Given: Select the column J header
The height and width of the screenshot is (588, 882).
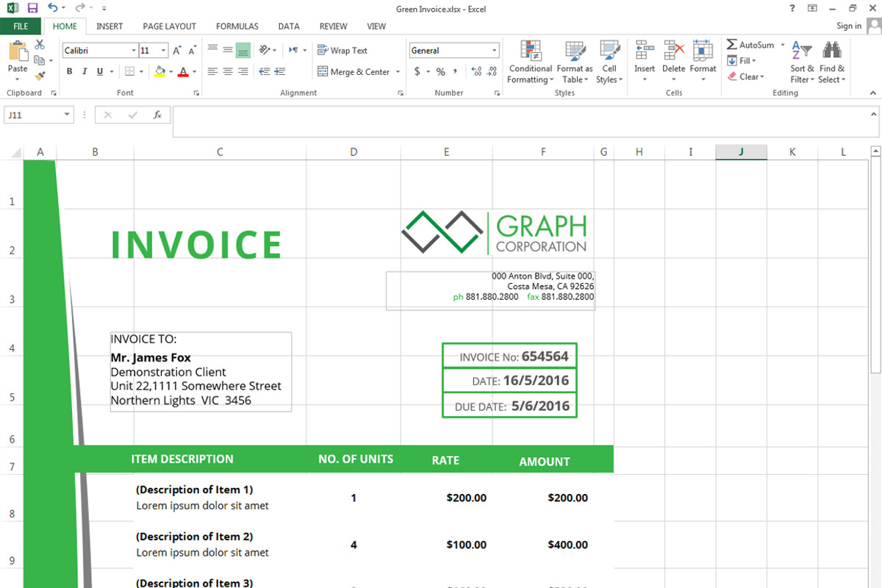Looking at the screenshot, I should coord(741,152).
